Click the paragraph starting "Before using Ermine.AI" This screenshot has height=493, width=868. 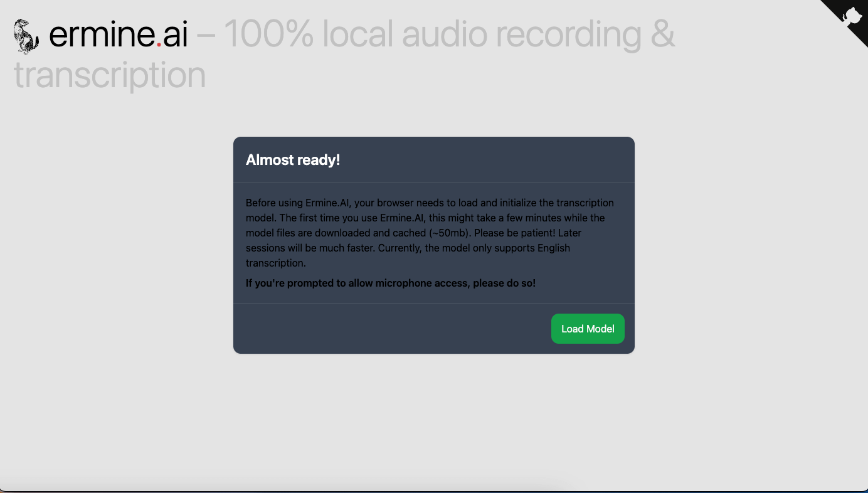(x=430, y=233)
